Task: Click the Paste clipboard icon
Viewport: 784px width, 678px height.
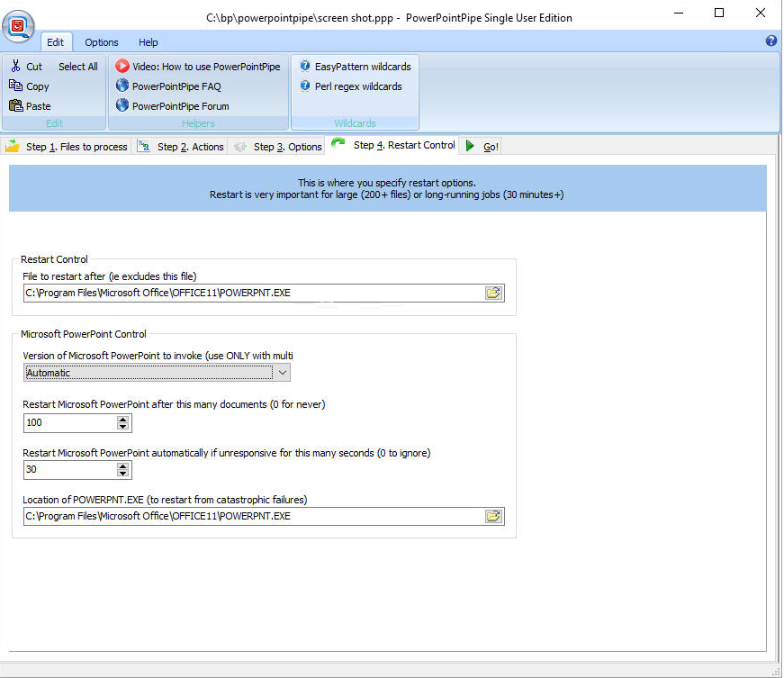Action: [16, 105]
